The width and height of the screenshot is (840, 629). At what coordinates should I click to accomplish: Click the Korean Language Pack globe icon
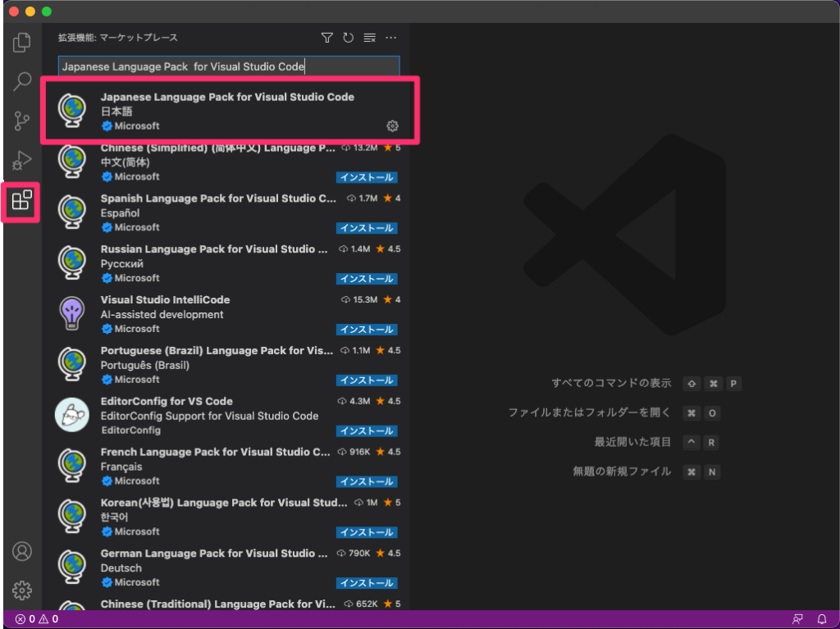pyautogui.click(x=72, y=517)
